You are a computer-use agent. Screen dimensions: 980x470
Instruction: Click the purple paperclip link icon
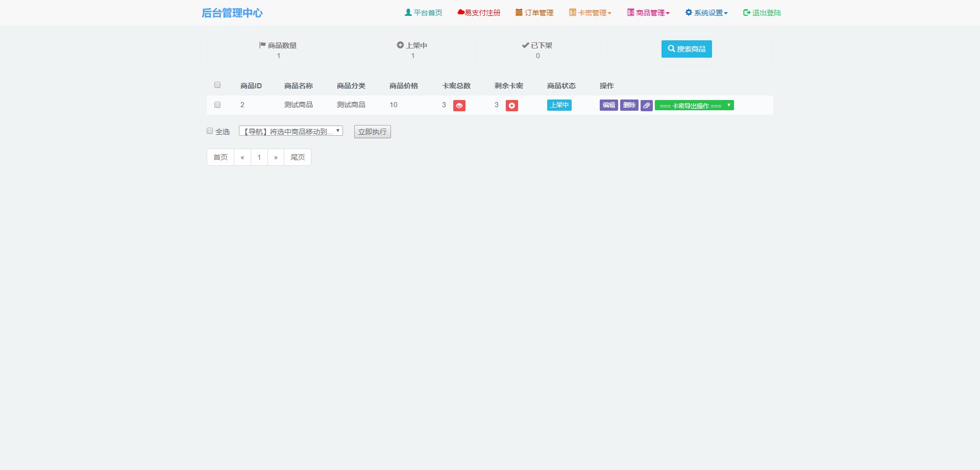click(x=646, y=106)
